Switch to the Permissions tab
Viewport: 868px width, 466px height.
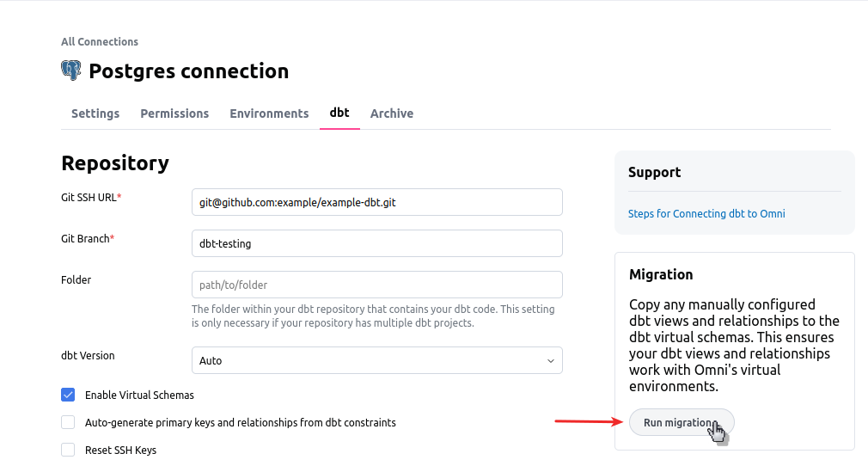pyautogui.click(x=174, y=113)
